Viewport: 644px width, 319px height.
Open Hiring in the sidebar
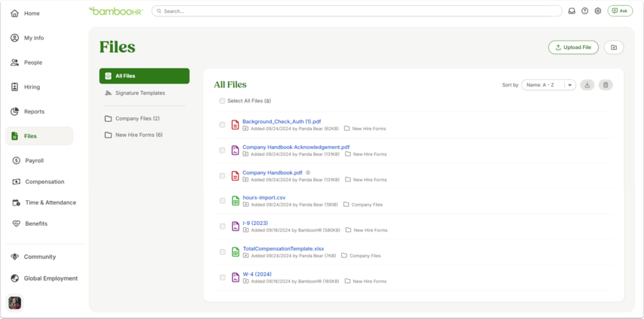tap(26, 87)
